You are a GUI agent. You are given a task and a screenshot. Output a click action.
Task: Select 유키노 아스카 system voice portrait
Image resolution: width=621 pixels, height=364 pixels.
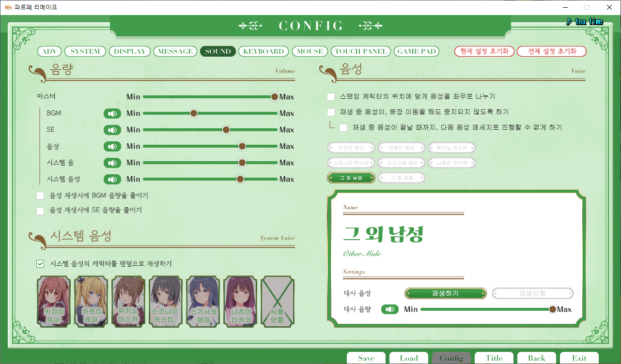coord(128,302)
